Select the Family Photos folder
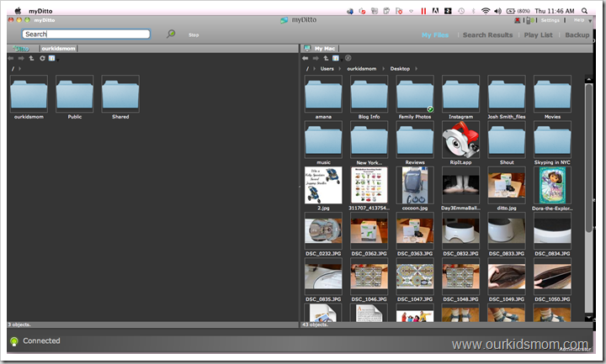This screenshot has width=606, height=364. (x=414, y=97)
